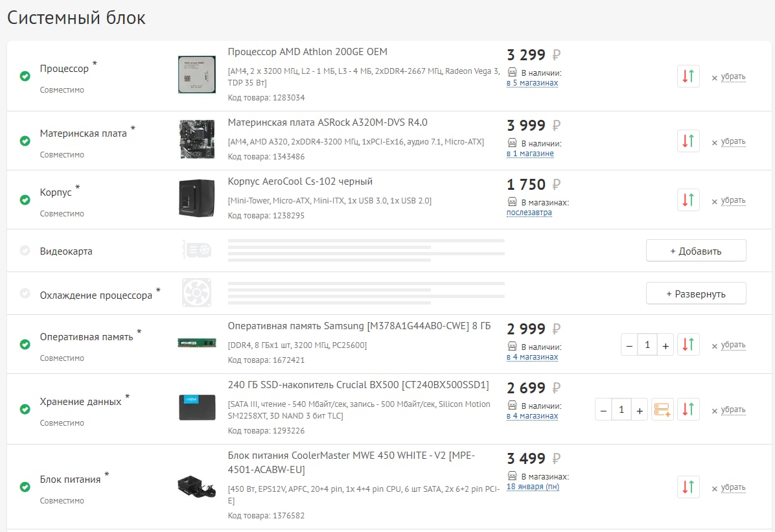
Task: Open CoolerMaster MWE 450 WHITE product title
Action: pos(351,462)
